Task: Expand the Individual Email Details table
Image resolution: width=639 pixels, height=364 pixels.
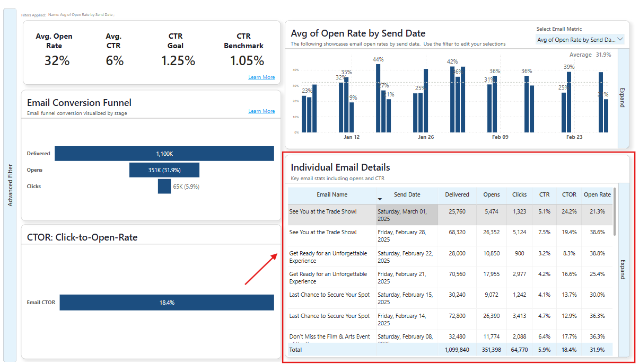Action: (623, 269)
